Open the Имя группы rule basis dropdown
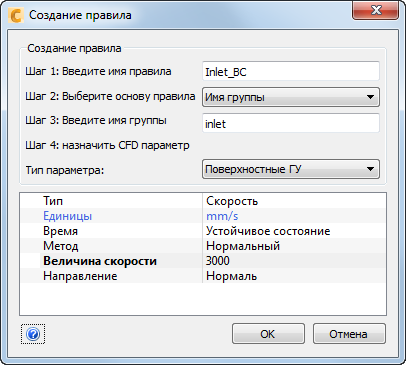 291,97
